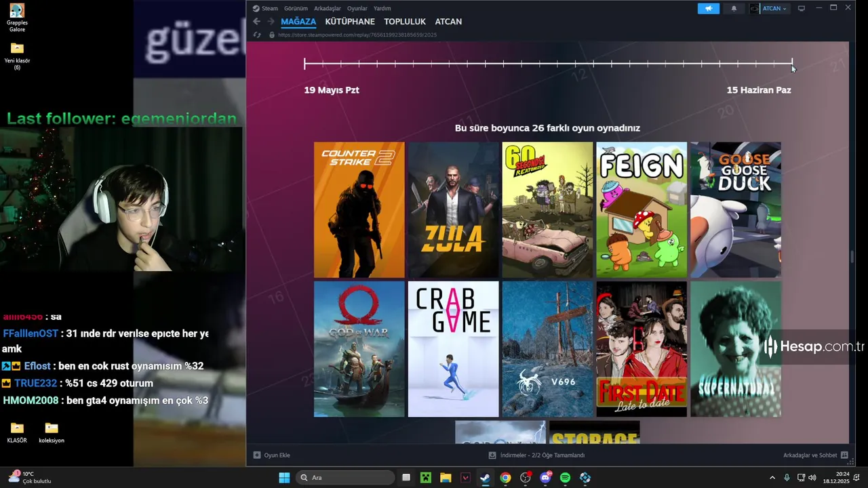
Task: Select the Grapples Galore desktop icon
Action: tap(17, 18)
